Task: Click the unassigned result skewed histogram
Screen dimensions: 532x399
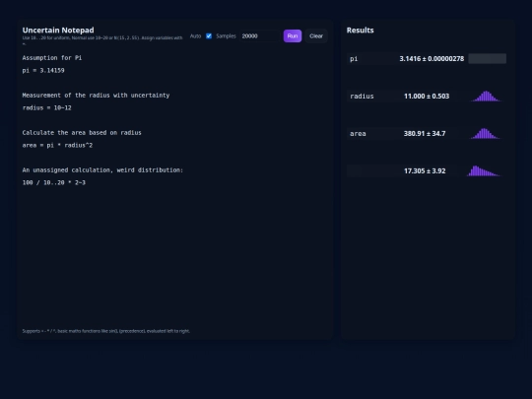Action: click(x=484, y=170)
